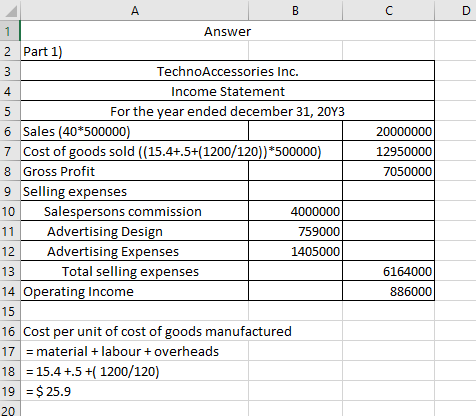Select row 10 header

10,211
